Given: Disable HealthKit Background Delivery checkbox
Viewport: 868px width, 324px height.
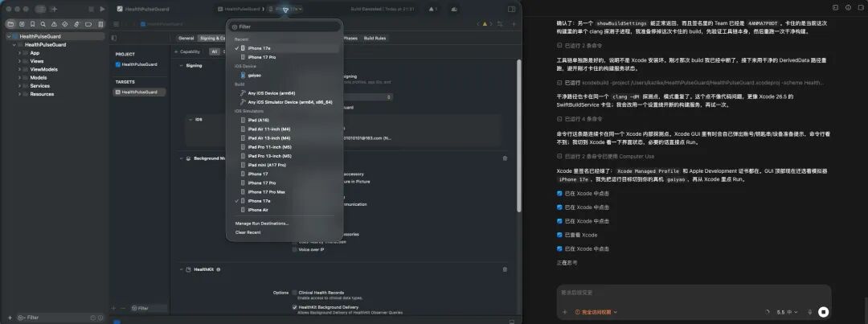Looking at the screenshot, I should pos(294,307).
